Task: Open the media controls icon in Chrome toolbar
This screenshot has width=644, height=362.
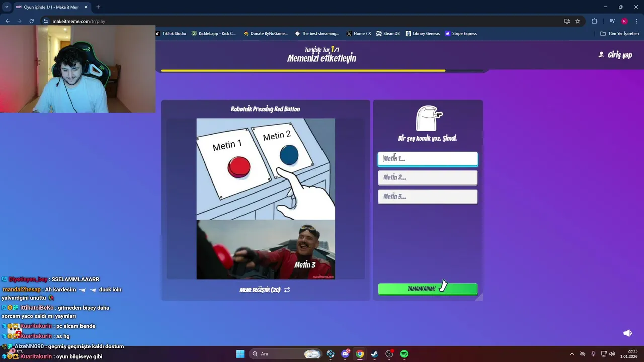Action: pyautogui.click(x=612, y=21)
